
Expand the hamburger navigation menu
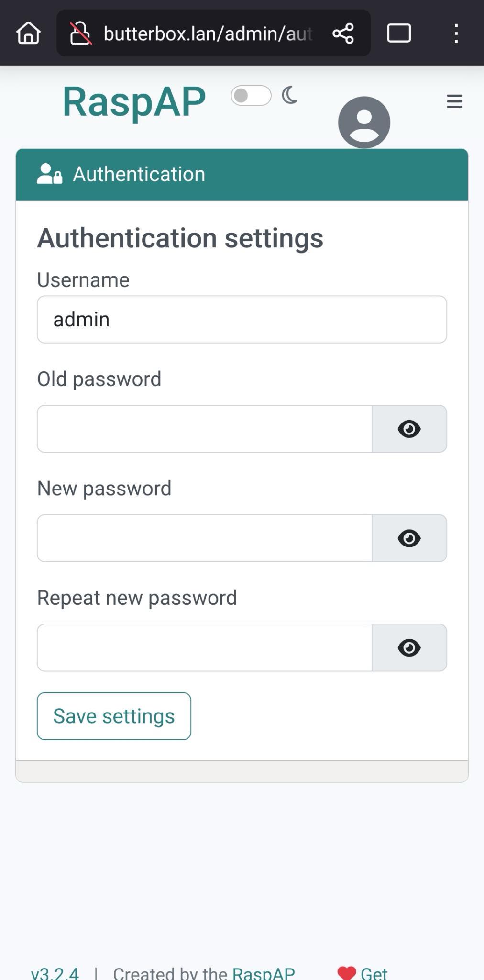tap(454, 101)
